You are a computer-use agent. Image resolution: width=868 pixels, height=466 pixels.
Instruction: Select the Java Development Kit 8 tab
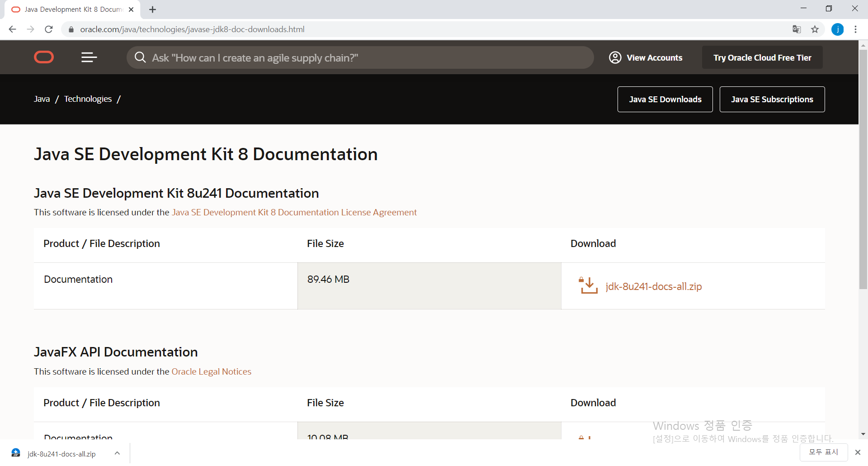[72, 10]
